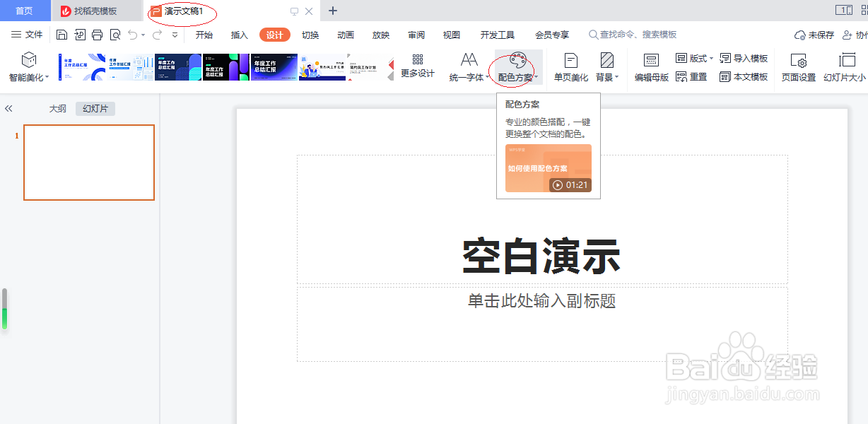Open the Print icon
This screenshot has width=868, height=424.
pos(97,34)
